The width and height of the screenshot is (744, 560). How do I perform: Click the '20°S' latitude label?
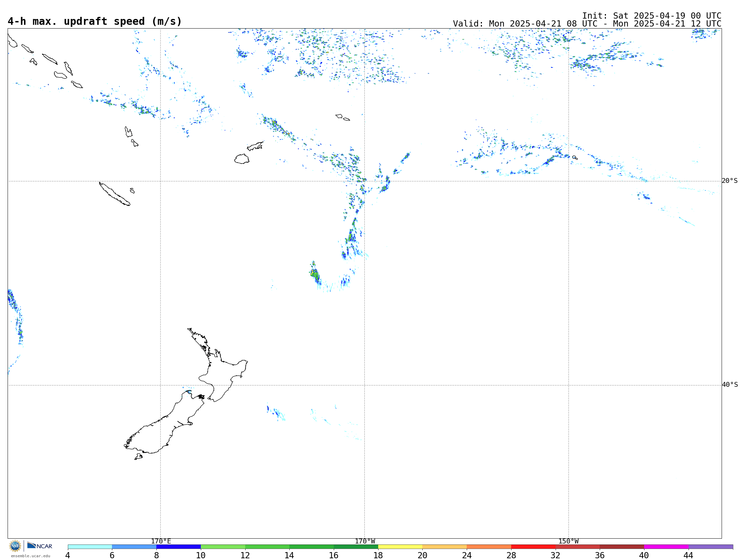pos(730,181)
